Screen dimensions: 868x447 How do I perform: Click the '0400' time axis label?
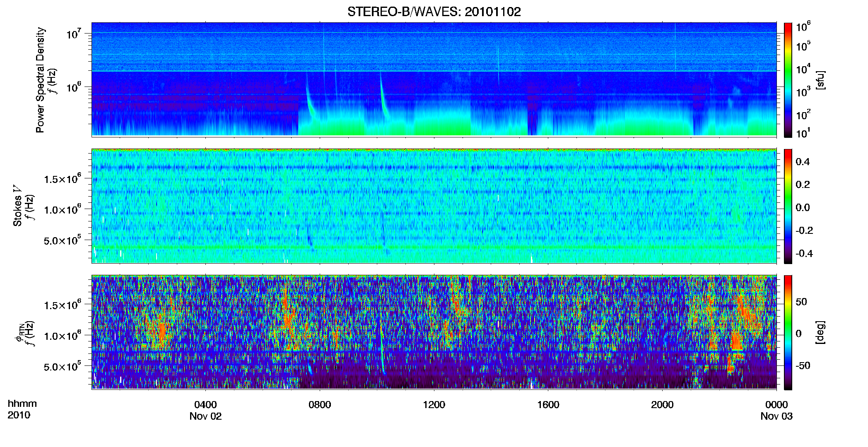205,404
